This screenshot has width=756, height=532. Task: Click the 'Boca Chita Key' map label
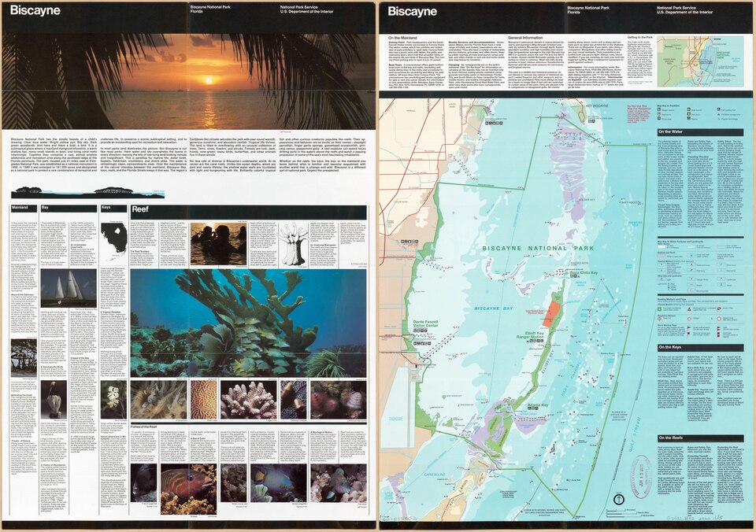click(x=584, y=273)
